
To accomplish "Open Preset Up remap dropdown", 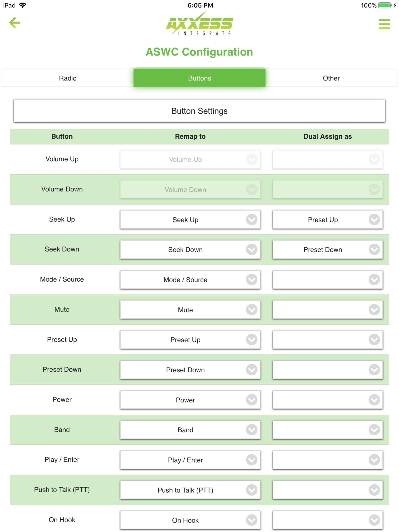I will pos(190,340).
